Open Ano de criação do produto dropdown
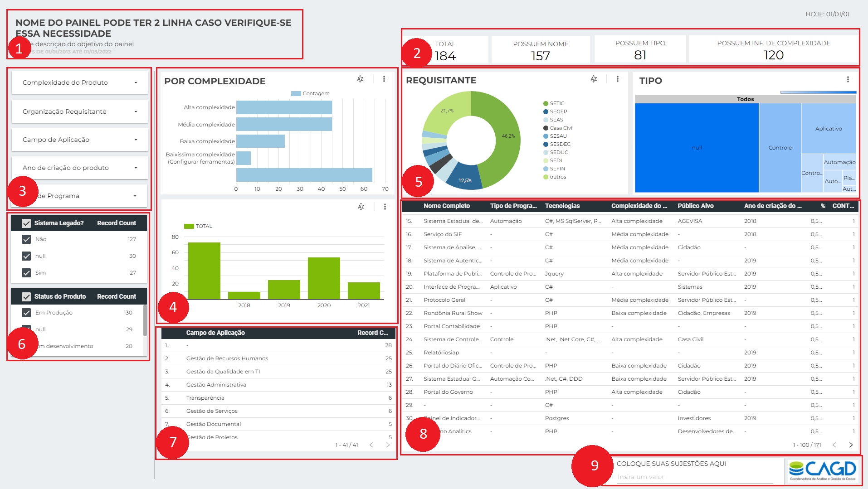 [x=80, y=168]
